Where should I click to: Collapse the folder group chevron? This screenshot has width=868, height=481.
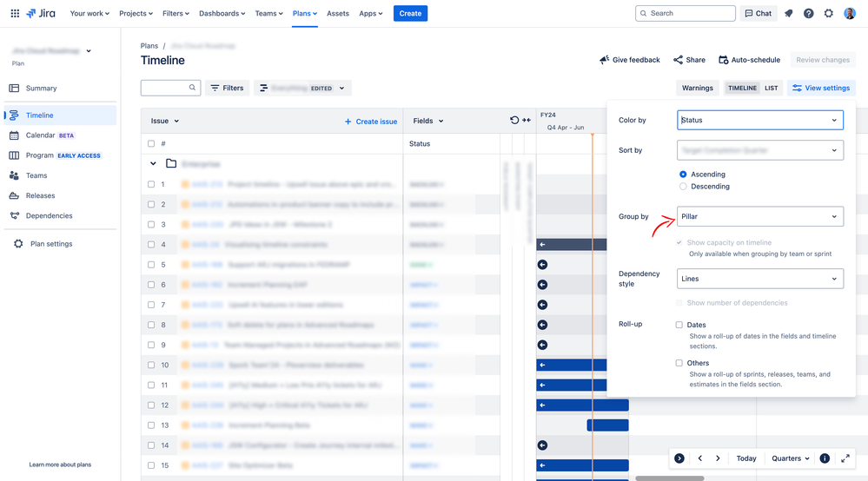pos(153,163)
